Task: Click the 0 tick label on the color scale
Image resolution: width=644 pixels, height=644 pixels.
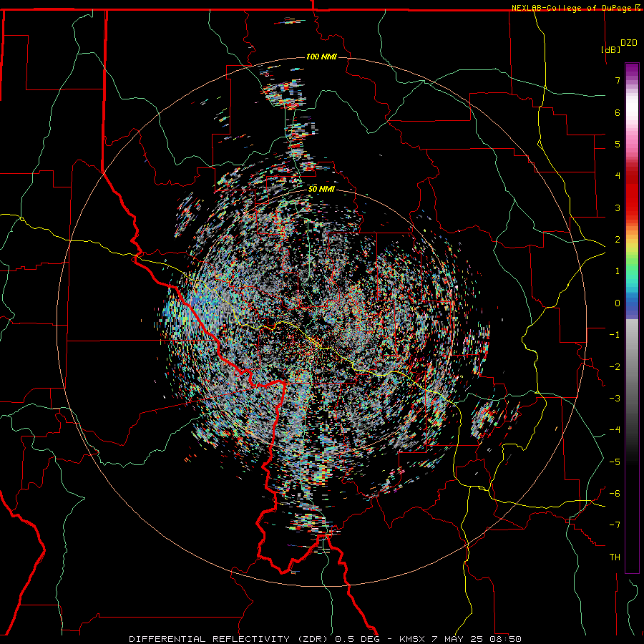Action: tap(618, 303)
